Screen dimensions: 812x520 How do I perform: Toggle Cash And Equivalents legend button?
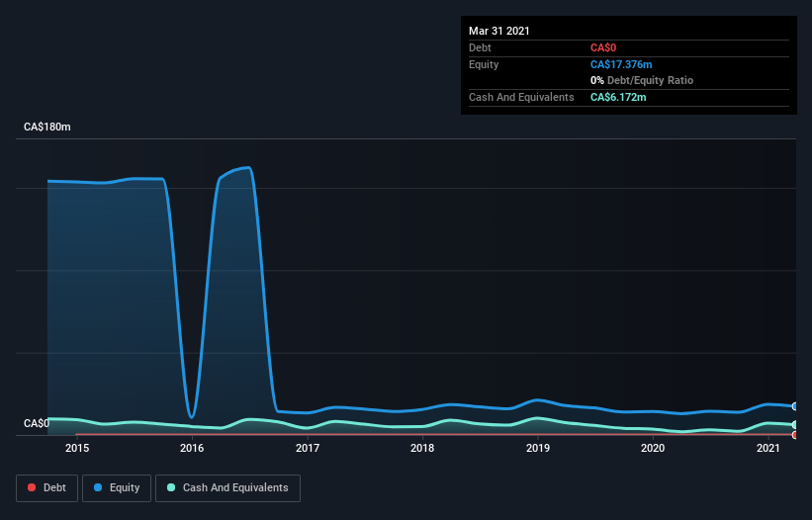coord(227,488)
